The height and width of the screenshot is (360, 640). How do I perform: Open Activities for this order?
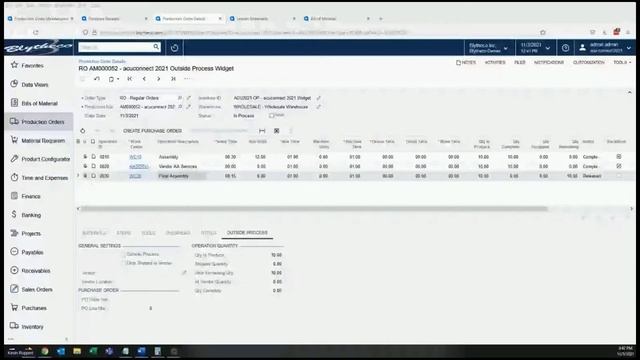(x=495, y=62)
